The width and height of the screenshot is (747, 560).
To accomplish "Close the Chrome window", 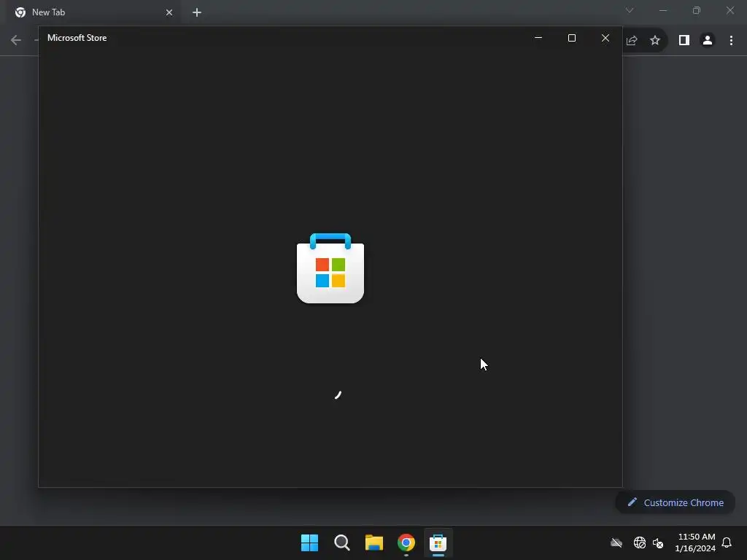I will pos(729,10).
